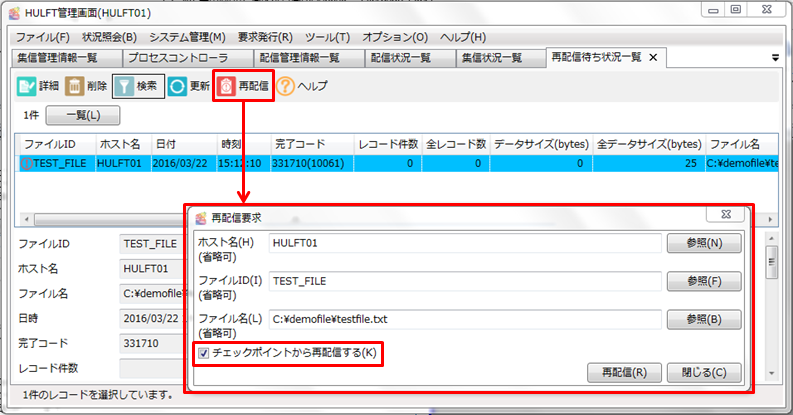The image size is (793, 415).
Task: Open the 状況照会(B) menu
Action: tap(110, 37)
